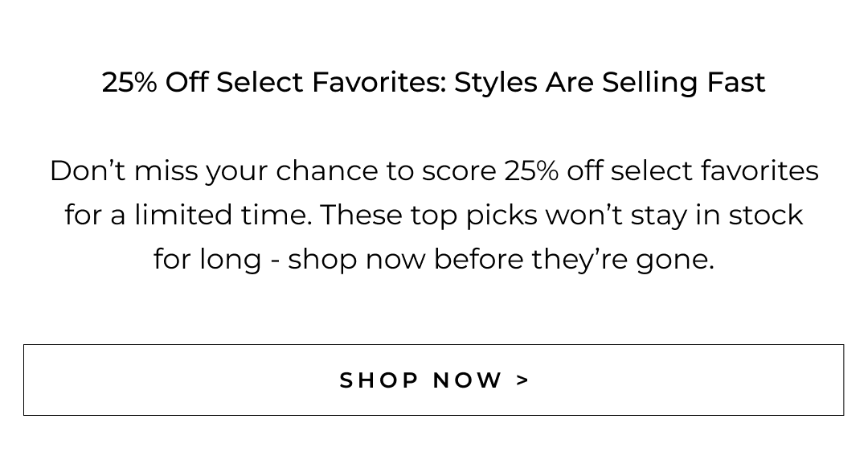Click the word 'SHOP' in the button
This screenshot has width=868, height=456.
[x=376, y=380]
